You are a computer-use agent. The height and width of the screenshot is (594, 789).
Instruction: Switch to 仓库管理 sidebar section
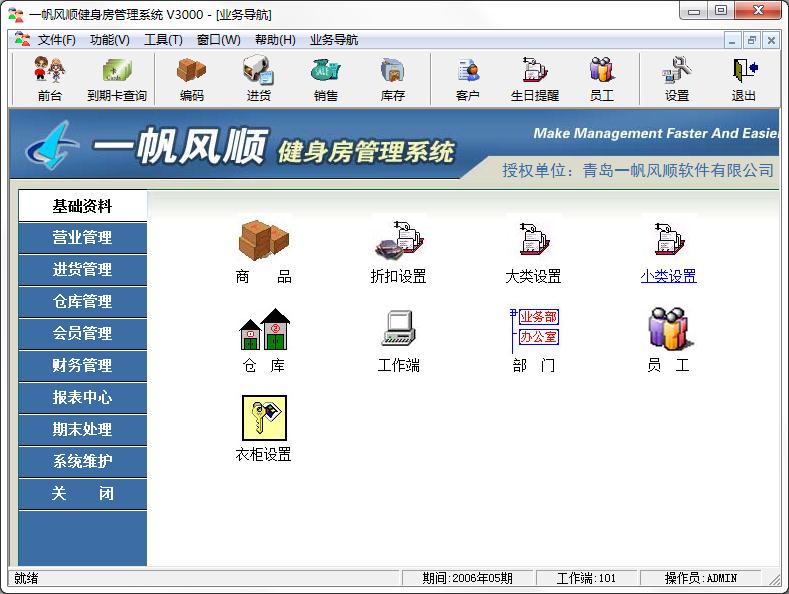tap(83, 302)
